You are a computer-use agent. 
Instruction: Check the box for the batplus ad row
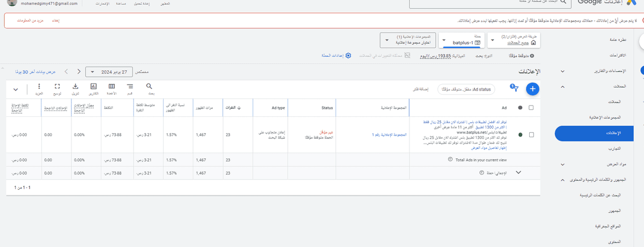click(x=531, y=134)
